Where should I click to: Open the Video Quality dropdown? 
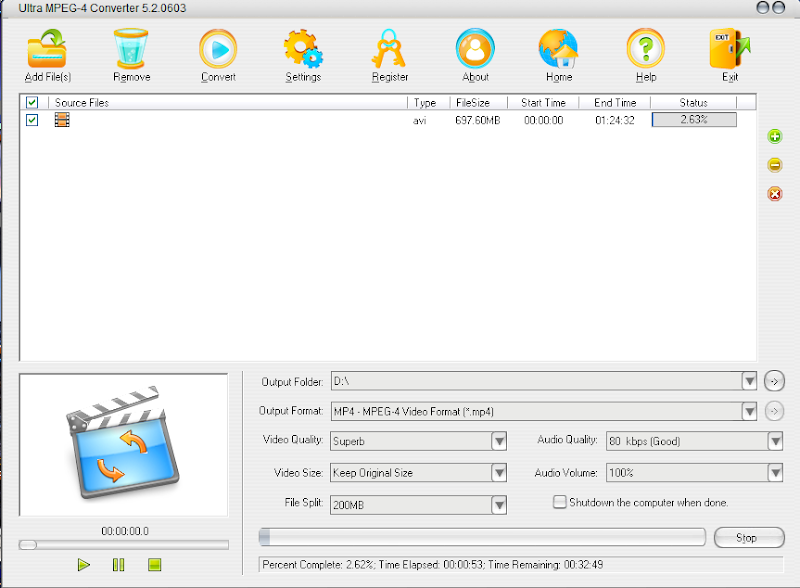pyautogui.click(x=499, y=441)
